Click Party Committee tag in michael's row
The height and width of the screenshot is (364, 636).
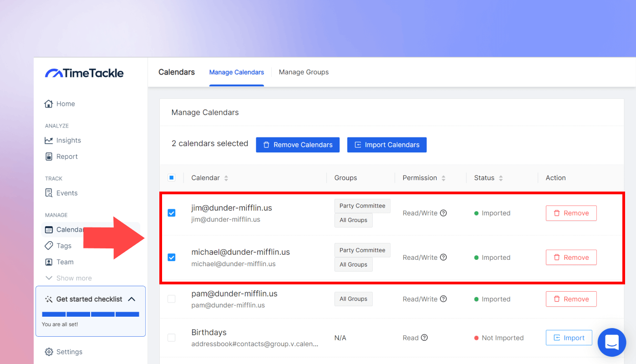362,250
